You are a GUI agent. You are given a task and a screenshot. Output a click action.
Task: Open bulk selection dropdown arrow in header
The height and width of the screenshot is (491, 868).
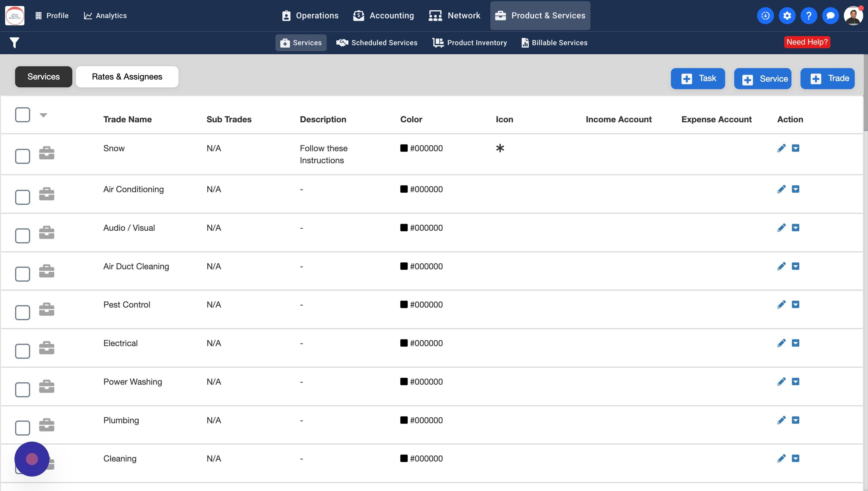point(43,115)
